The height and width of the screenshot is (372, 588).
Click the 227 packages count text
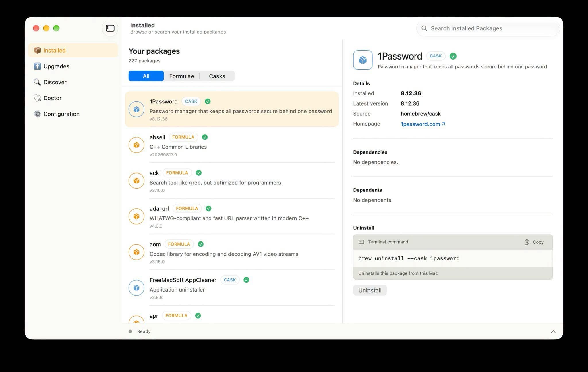coord(144,61)
